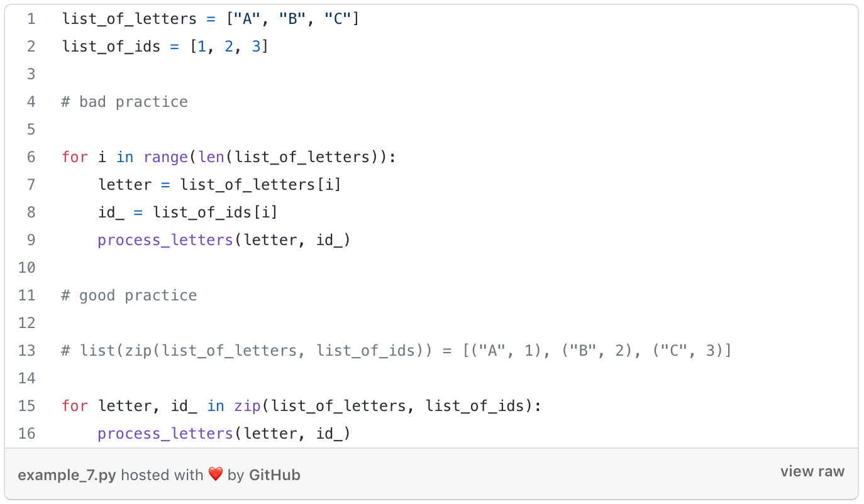Click the 'list_of_letters' variable on line 1
This screenshot has width=864, height=504.
click(x=130, y=19)
